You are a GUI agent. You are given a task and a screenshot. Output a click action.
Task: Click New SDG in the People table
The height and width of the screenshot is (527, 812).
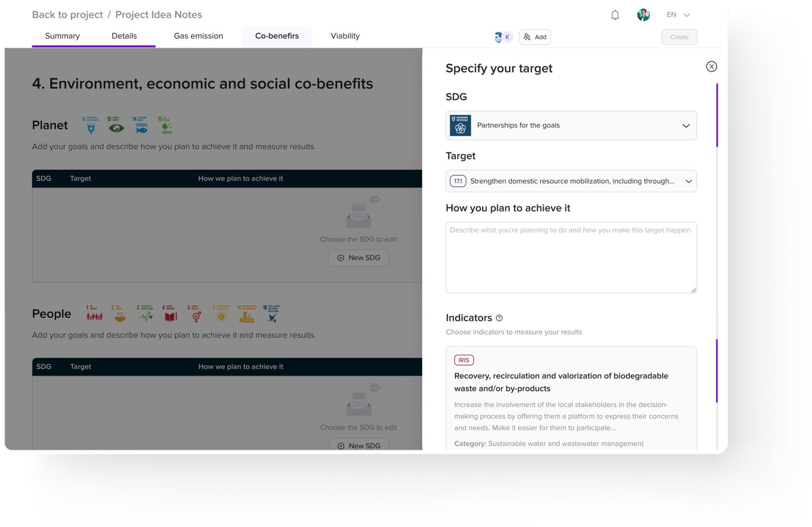tap(359, 444)
